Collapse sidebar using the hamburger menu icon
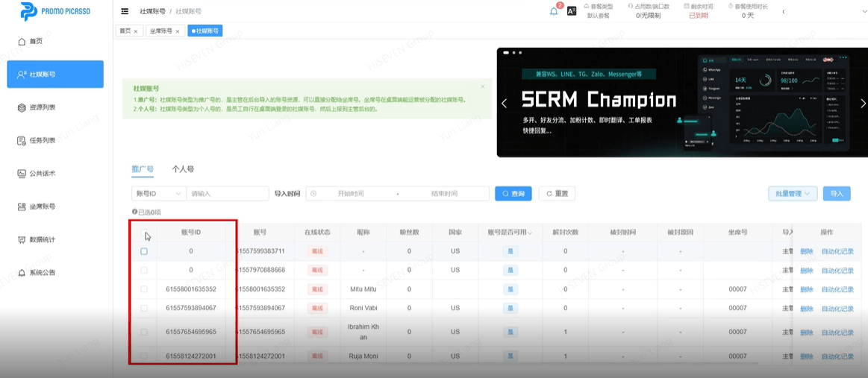This screenshot has width=868, height=378. point(125,11)
